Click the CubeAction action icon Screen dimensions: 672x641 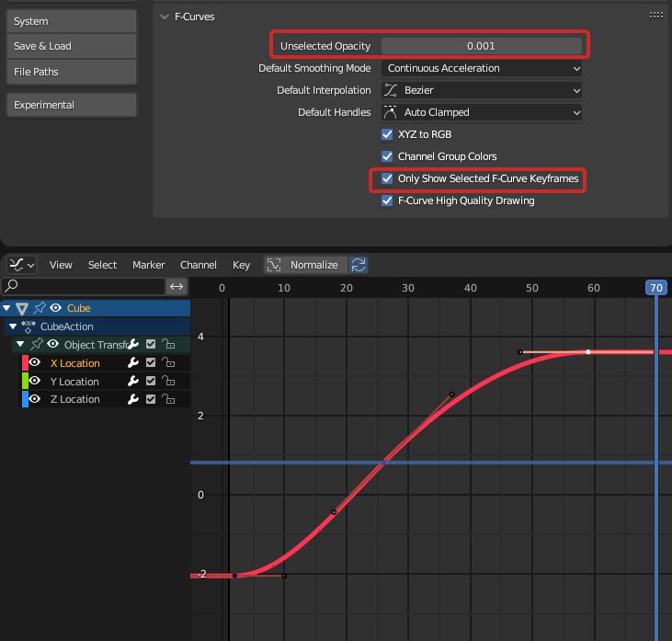point(28,326)
